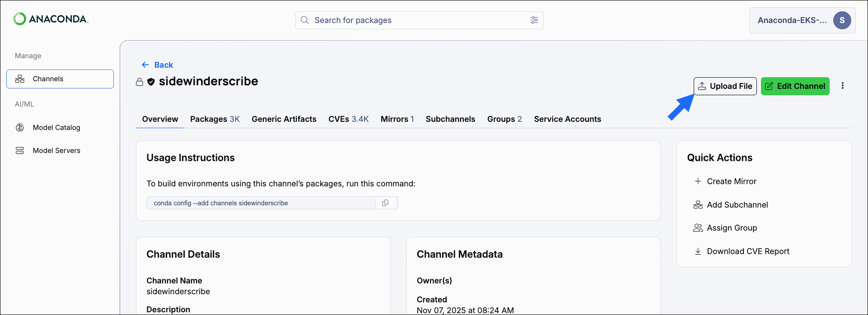Click the Created label
868x315 pixels.
432,300
